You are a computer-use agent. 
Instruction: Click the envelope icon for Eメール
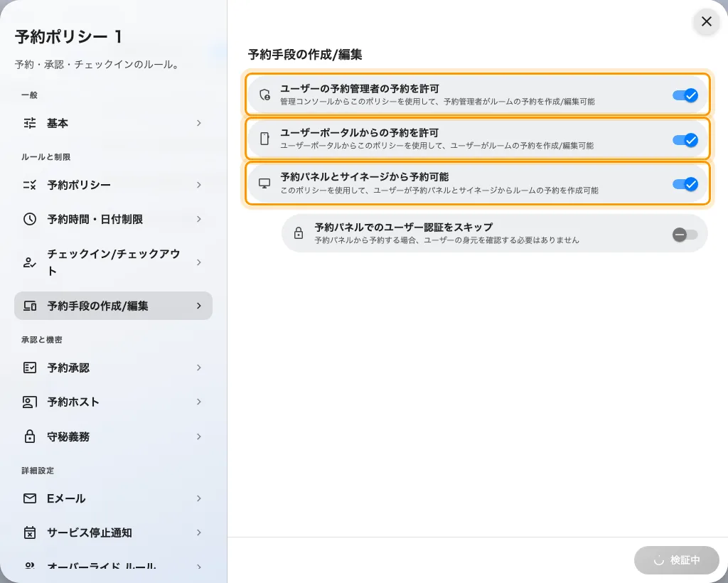(30, 498)
